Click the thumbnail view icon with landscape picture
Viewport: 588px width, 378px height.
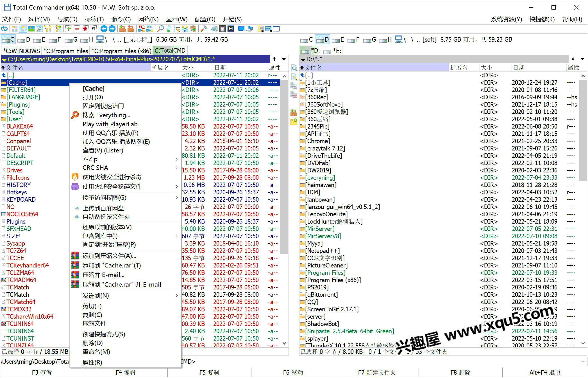pos(31,29)
